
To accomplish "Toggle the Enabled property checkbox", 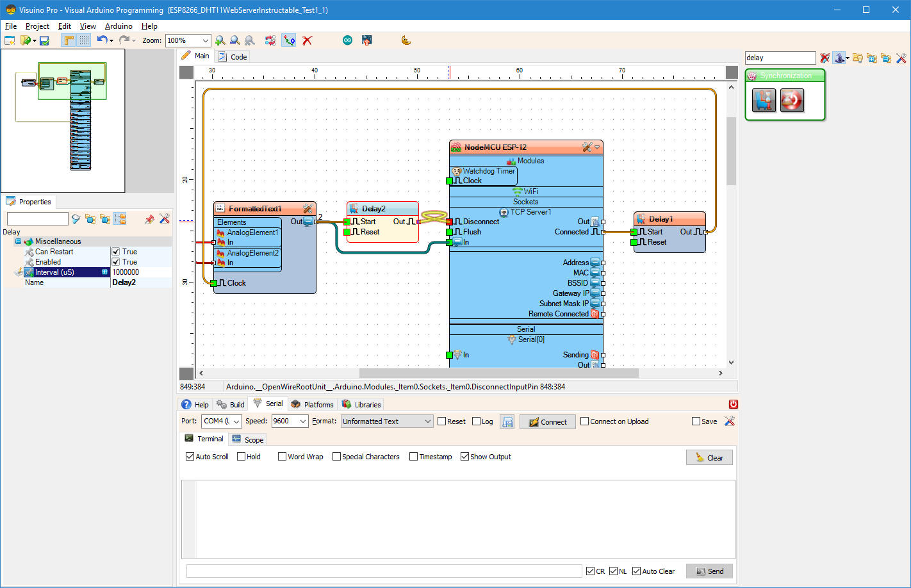I will click(x=116, y=262).
